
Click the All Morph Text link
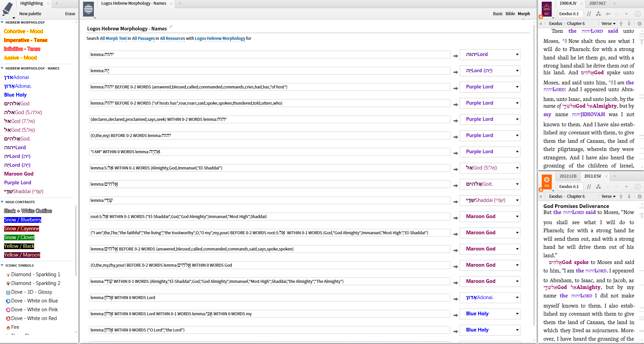coord(113,38)
